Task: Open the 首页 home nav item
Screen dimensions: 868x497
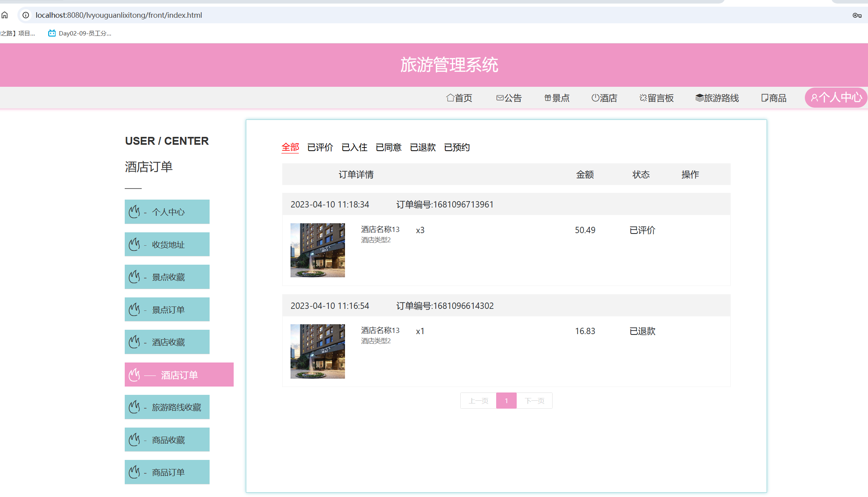Action: (459, 98)
